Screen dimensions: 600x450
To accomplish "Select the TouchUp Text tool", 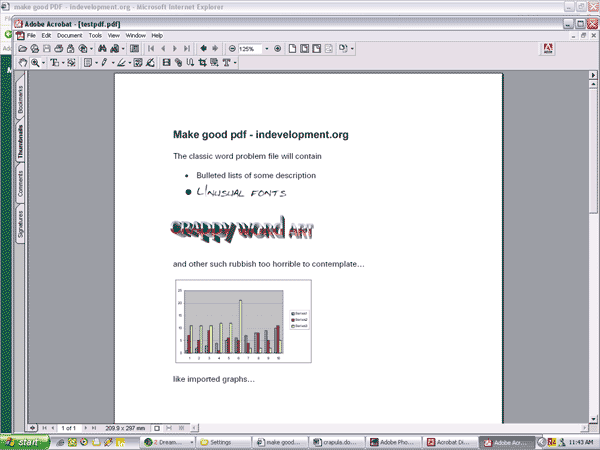I will point(227,63).
